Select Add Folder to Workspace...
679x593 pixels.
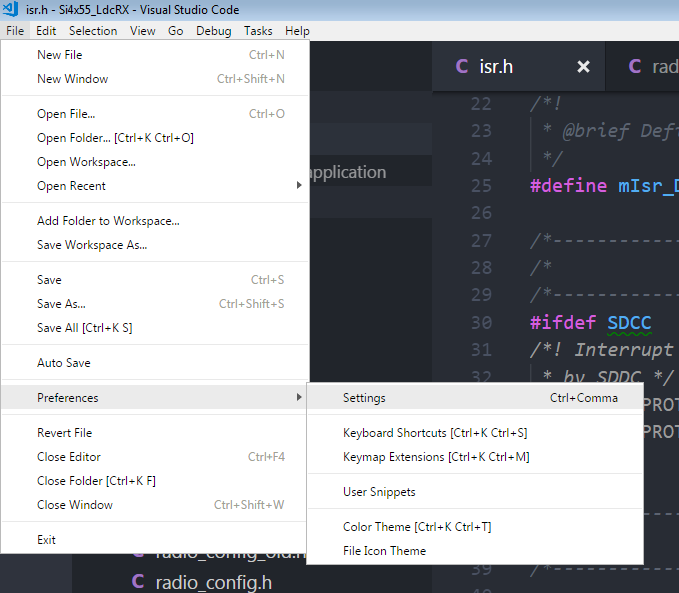[x=108, y=221]
